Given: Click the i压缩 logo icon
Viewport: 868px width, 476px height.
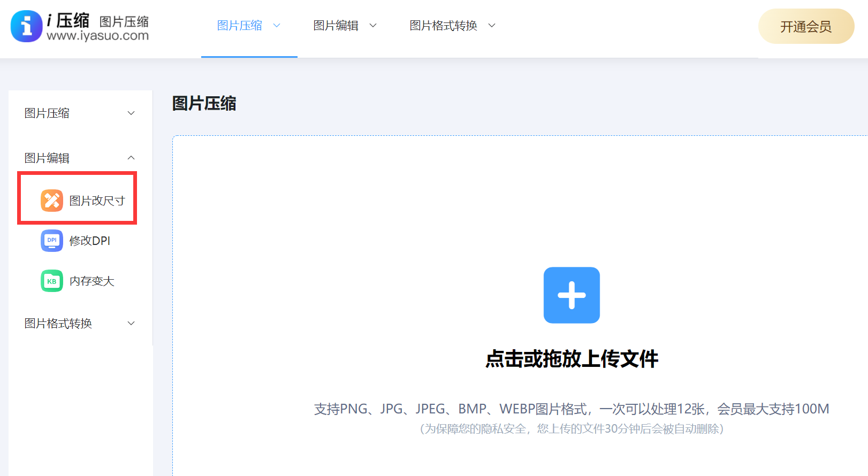Looking at the screenshot, I should click(26, 26).
